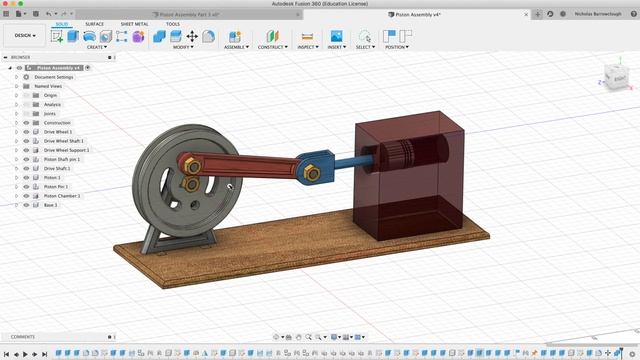Open timeline settings gear icon

[632, 354]
